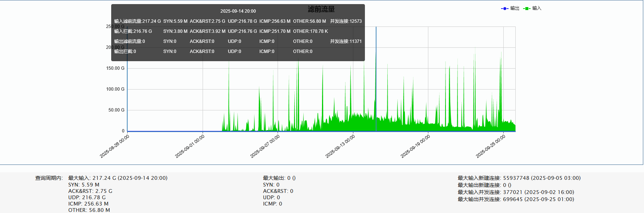This screenshot has width=644, height=213.
Task: Click the 滤前流量 chart title
Action: (x=321, y=9)
